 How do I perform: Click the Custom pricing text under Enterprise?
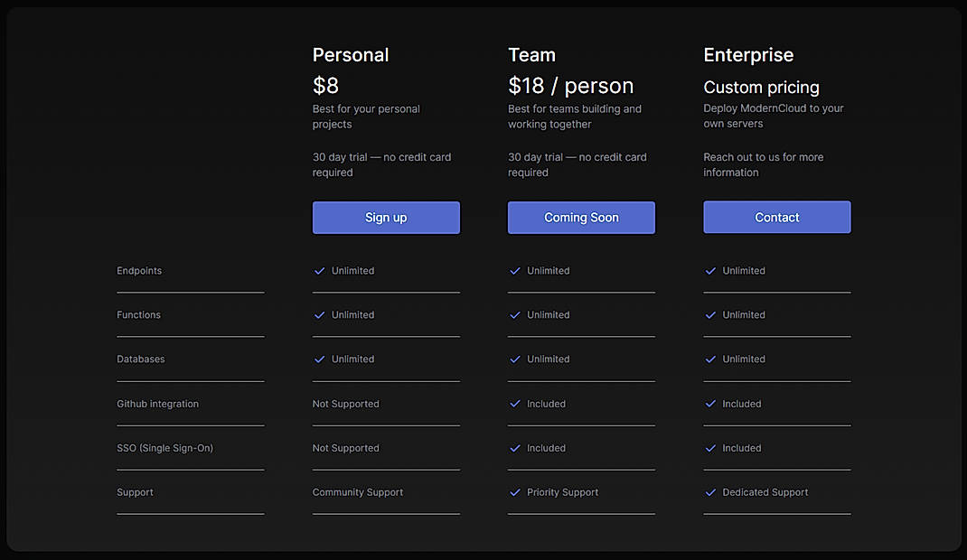tap(762, 87)
